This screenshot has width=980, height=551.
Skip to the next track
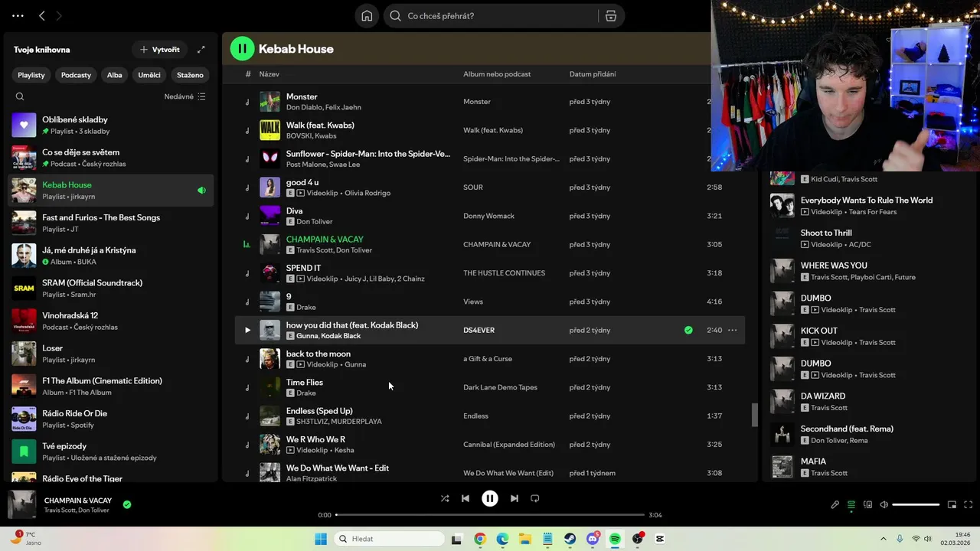tap(514, 498)
